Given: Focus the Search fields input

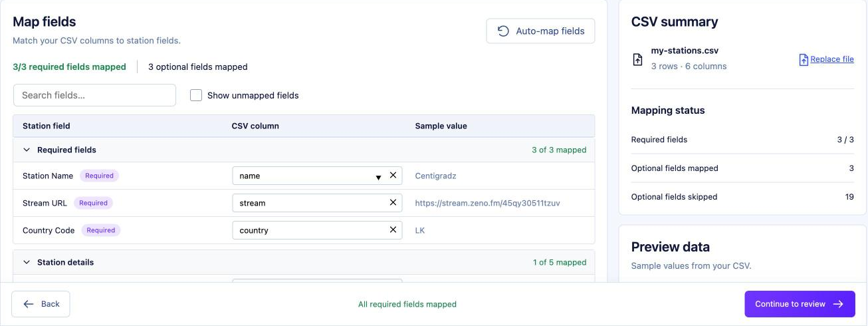Looking at the screenshot, I should click(x=94, y=95).
